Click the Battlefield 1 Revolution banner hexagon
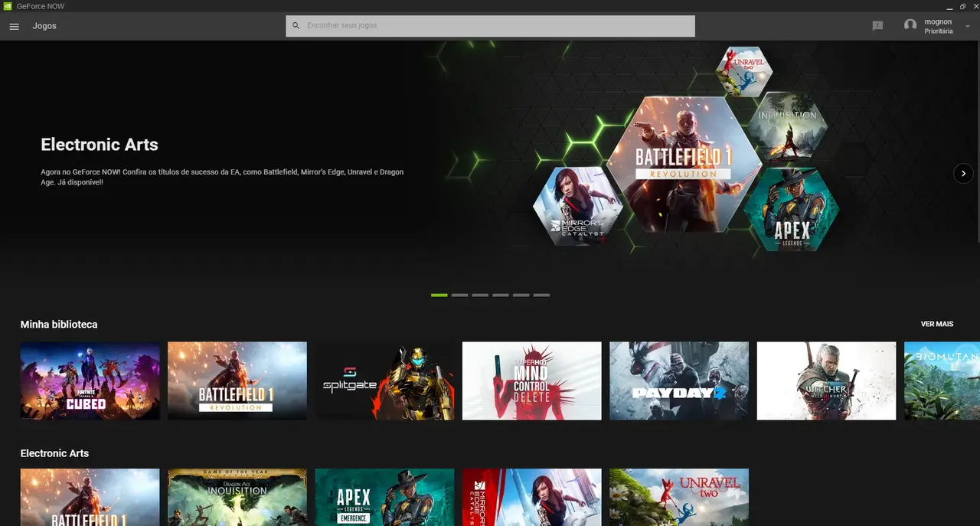The image size is (980, 526). [x=684, y=164]
